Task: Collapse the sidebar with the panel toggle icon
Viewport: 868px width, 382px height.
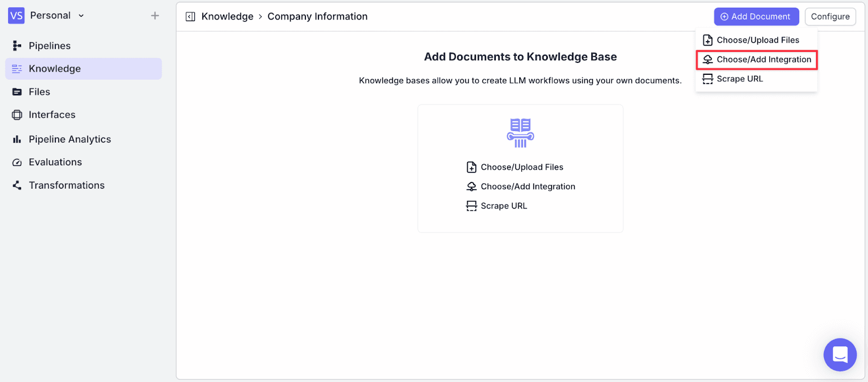Action: pyautogui.click(x=190, y=17)
